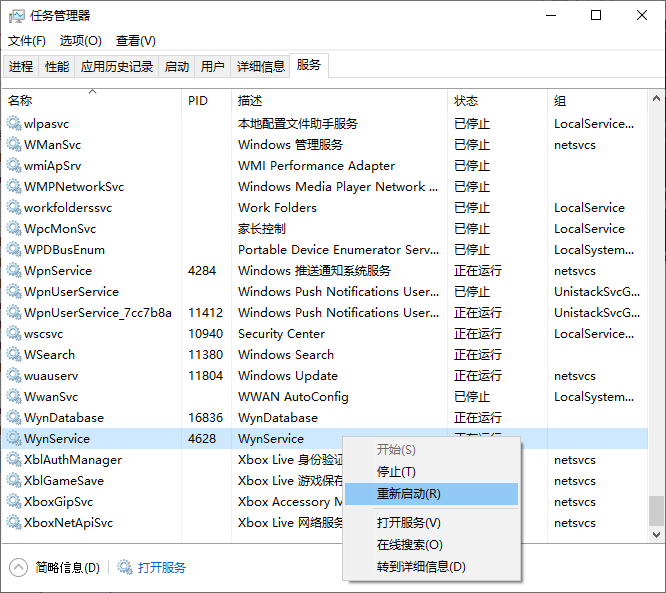
Task: Open the 详细信息 tab
Action: point(260,67)
